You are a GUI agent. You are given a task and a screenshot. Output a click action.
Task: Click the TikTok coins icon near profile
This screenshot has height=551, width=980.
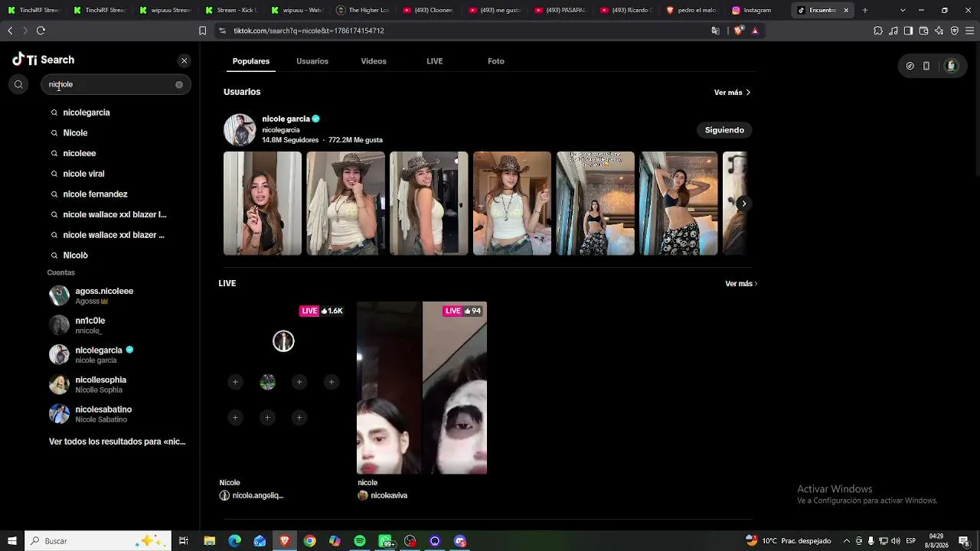click(x=910, y=66)
